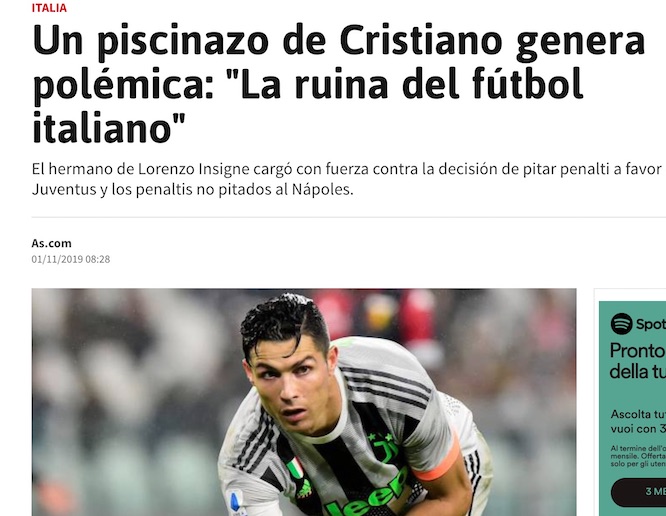Image resolution: width=666 pixels, height=516 pixels.
Task: Click the publication date 01/11/2019 08:28
Action: pyautogui.click(x=71, y=259)
